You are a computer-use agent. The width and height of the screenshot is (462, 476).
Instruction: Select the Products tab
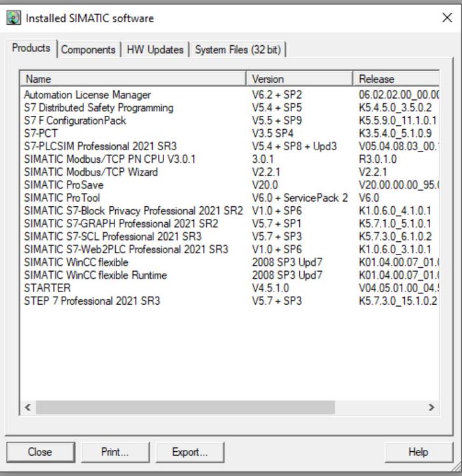(32, 48)
